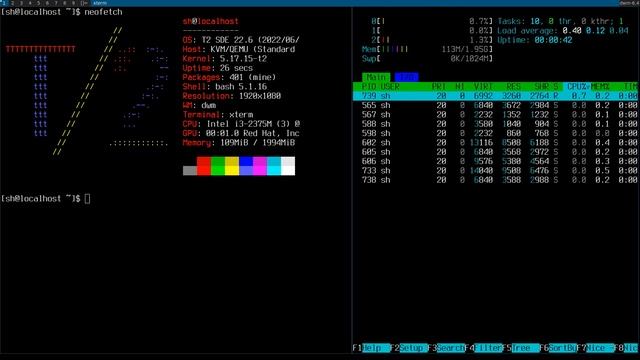Image resolution: width=640 pixels, height=360 pixels.
Task: Select process row with PID 606
Action: click(x=496, y=161)
